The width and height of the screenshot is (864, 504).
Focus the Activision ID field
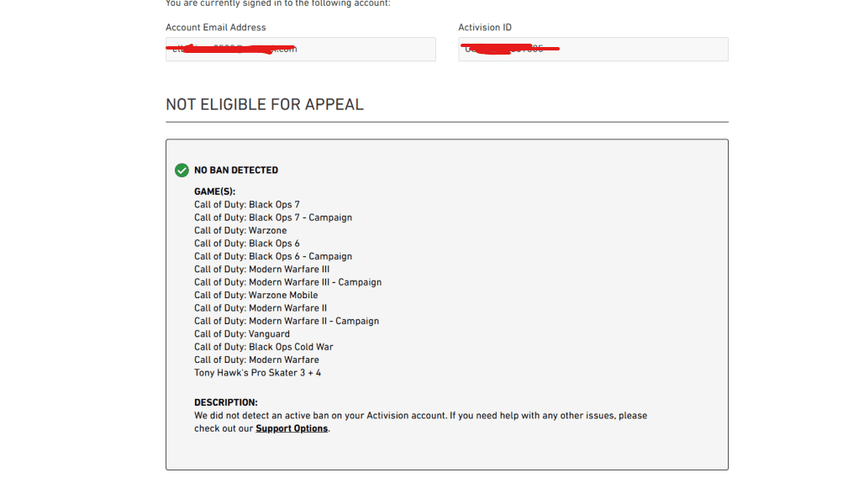pos(593,50)
